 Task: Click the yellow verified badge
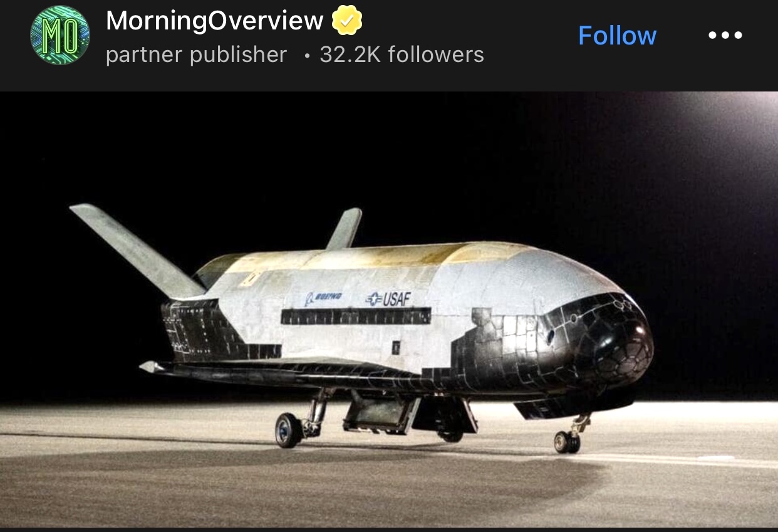pos(347,21)
